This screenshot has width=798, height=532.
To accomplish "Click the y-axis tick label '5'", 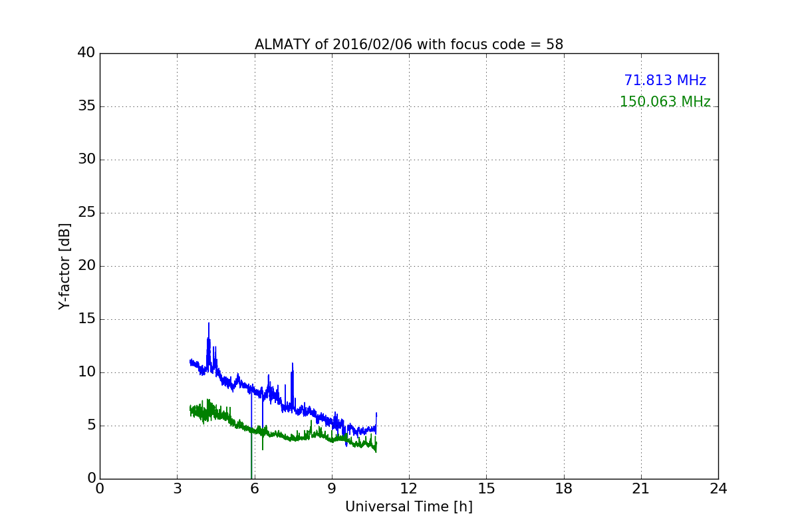I will (91, 426).
